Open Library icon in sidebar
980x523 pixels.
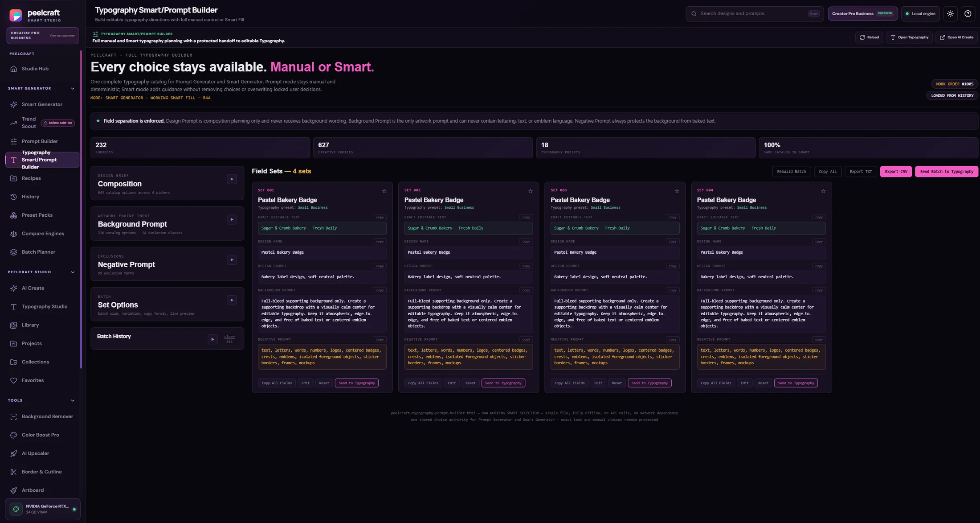[x=14, y=325]
